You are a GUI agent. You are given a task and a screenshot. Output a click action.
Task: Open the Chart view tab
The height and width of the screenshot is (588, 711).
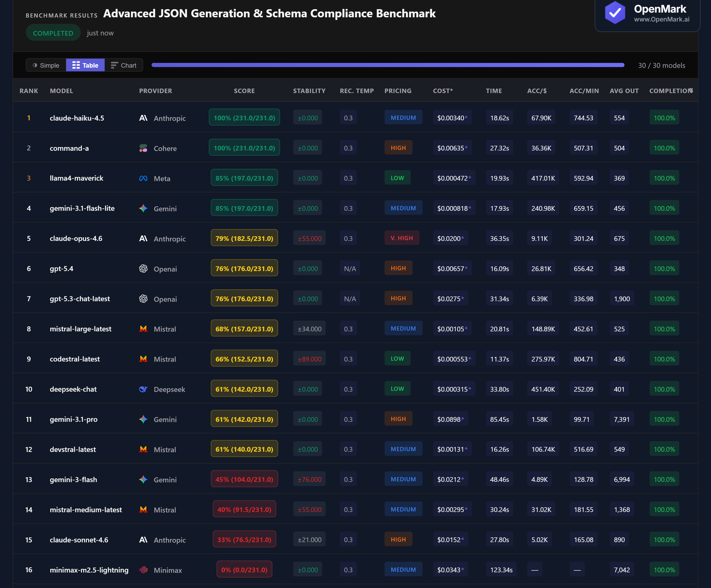124,65
